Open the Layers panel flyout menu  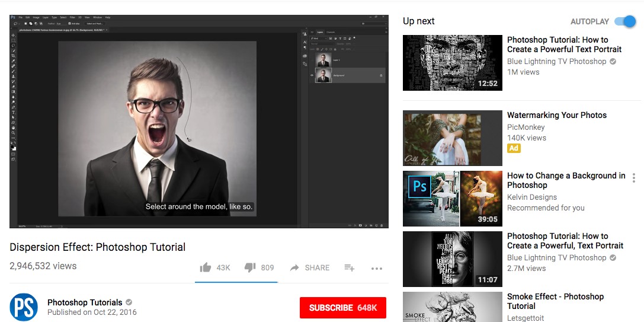pos(386,32)
